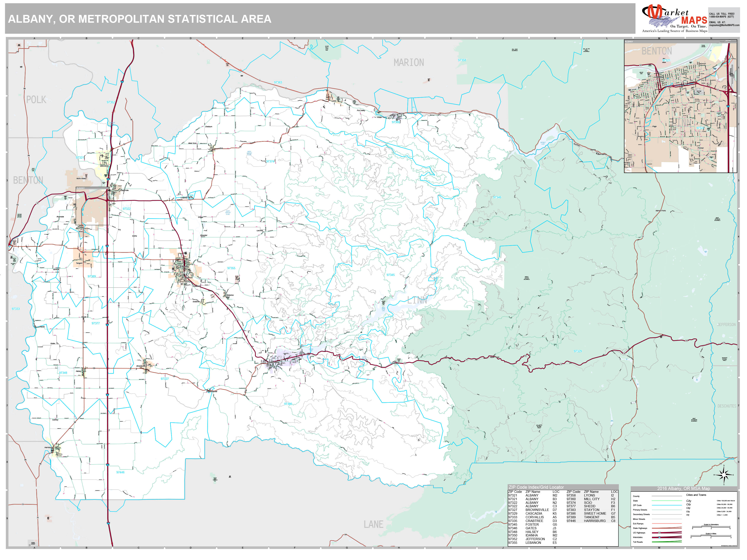Click ZIP code label 97352 on the map
Viewport: 747px width, 560px height.
tap(111, 102)
